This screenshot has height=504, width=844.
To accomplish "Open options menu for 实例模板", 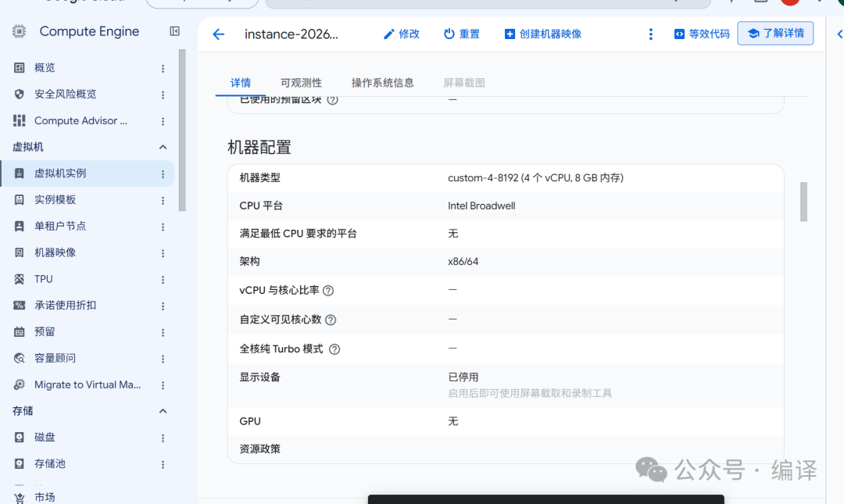I will tap(163, 200).
